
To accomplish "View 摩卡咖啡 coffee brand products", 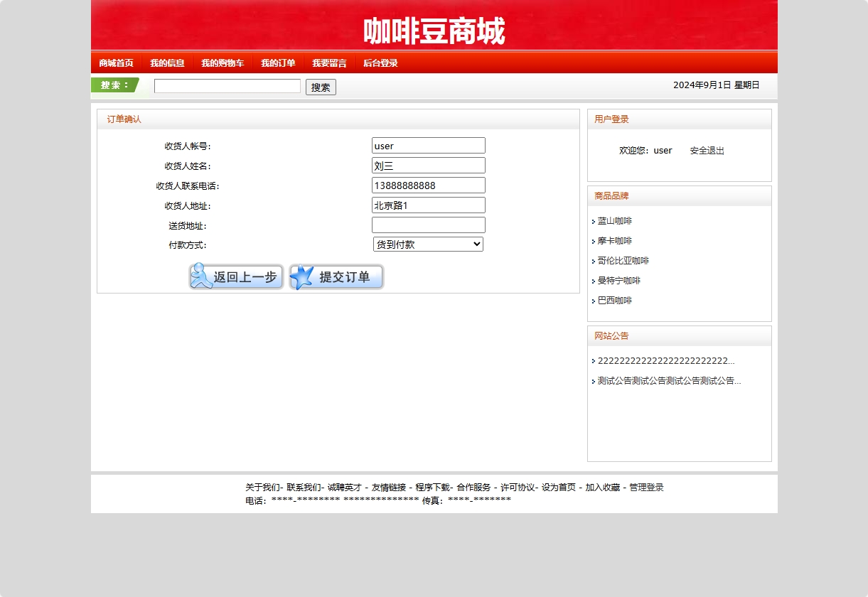I will 614,241.
